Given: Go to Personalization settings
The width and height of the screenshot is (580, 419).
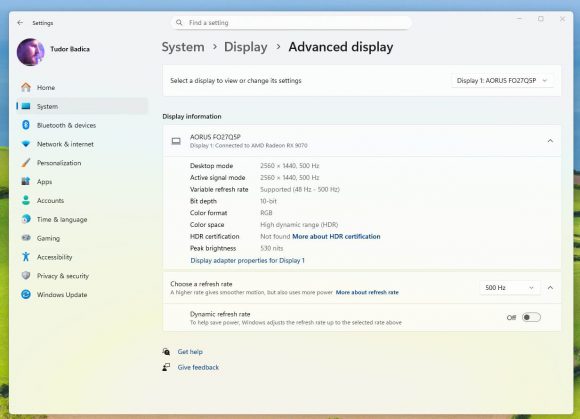Looking at the screenshot, I should coord(82,163).
